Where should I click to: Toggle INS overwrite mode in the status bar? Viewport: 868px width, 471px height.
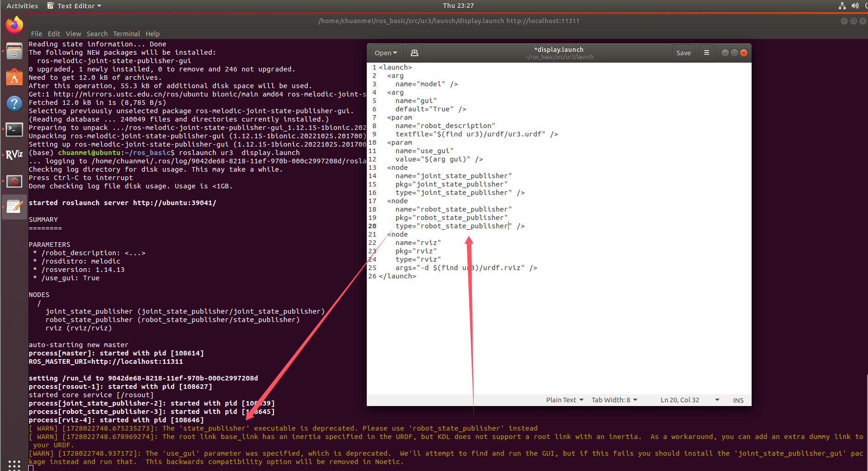coord(738,400)
